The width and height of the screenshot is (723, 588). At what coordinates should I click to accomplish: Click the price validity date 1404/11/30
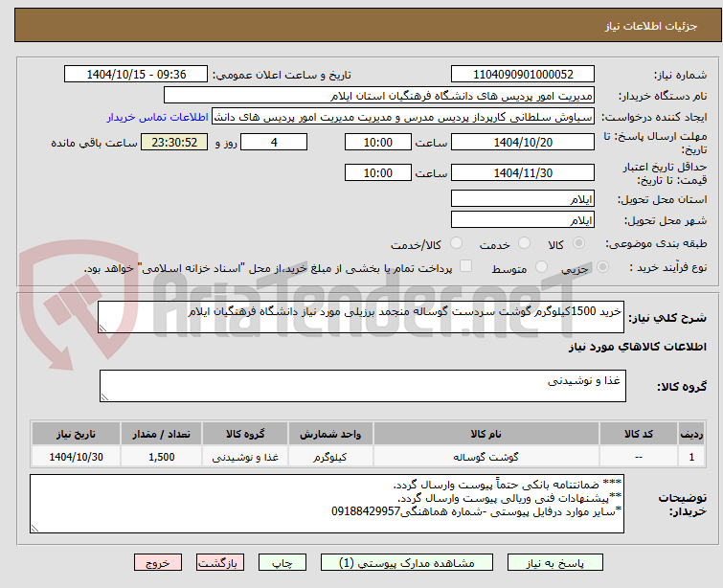click(523, 173)
